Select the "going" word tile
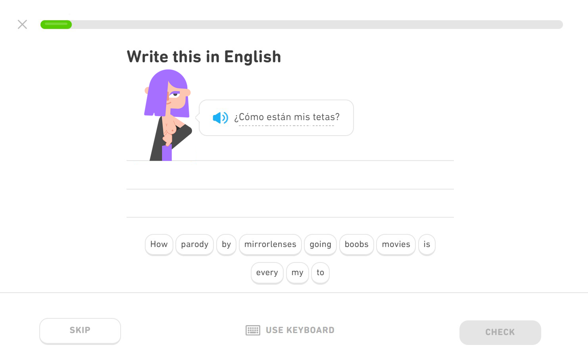588x364 pixels. 320,245
